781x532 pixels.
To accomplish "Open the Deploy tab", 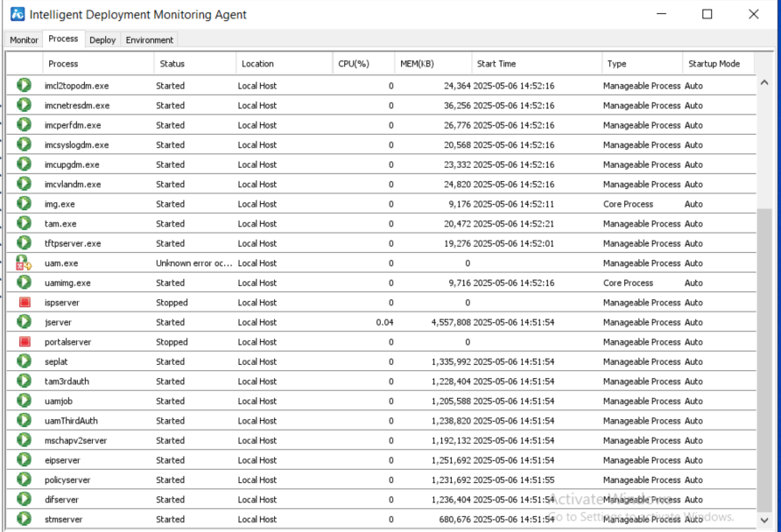I will (102, 40).
